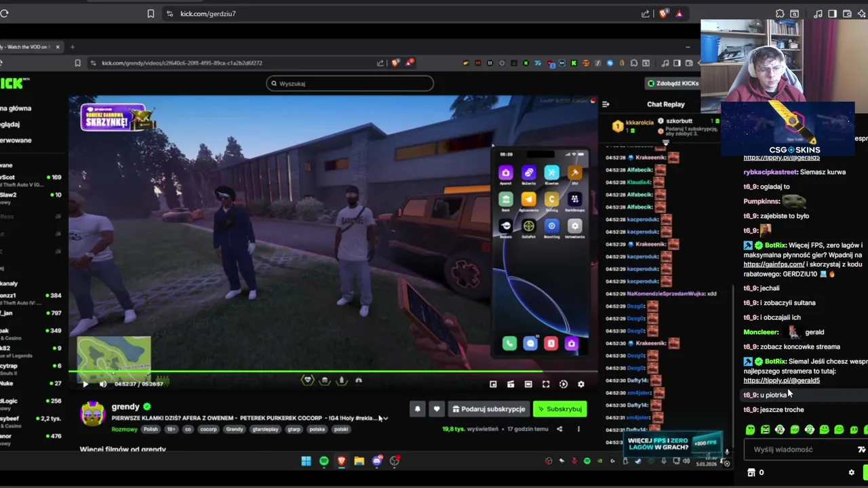Focus the Wyszukaj search field
The height and width of the screenshot is (488, 868).
[x=350, y=83]
